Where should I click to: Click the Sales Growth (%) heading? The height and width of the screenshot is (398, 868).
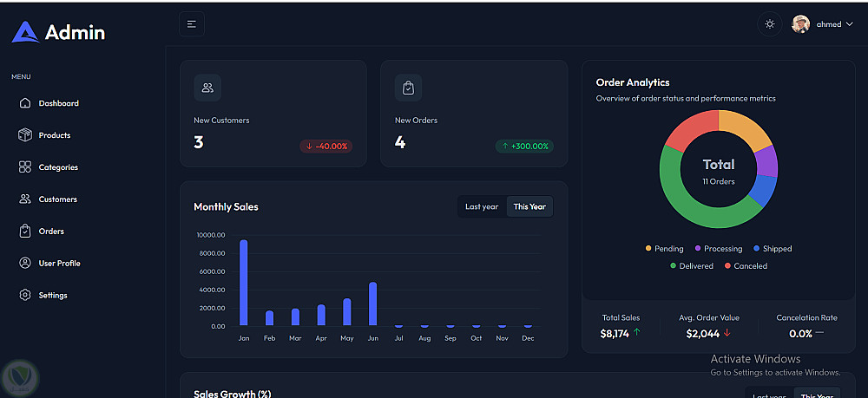coord(233,394)
